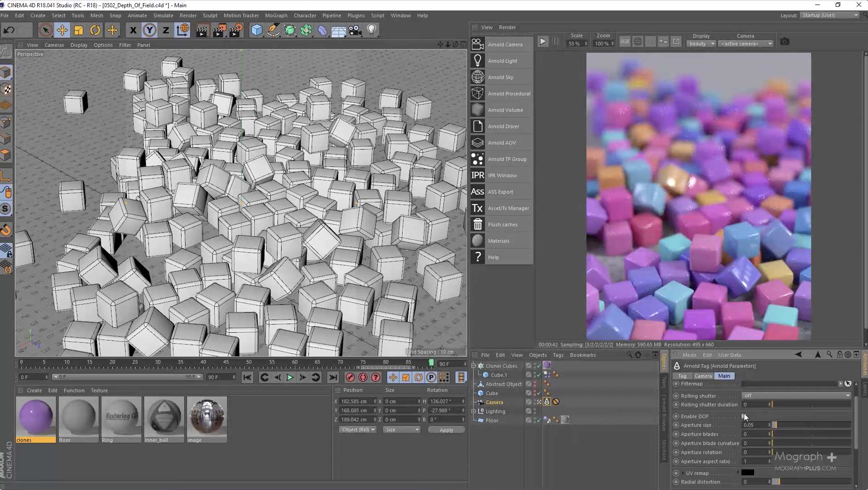Click the Arnold Tx Manager icon
This screenshot has width=868, height=490.
[x=477, y=208]
